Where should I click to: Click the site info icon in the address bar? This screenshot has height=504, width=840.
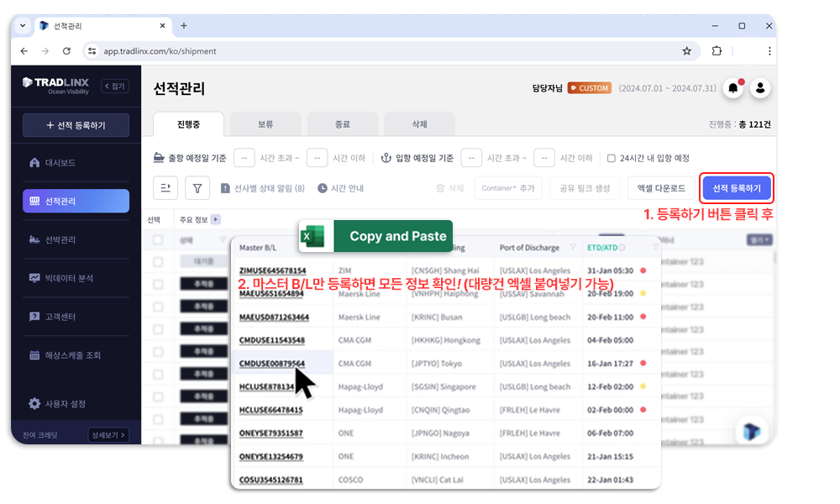92,51
